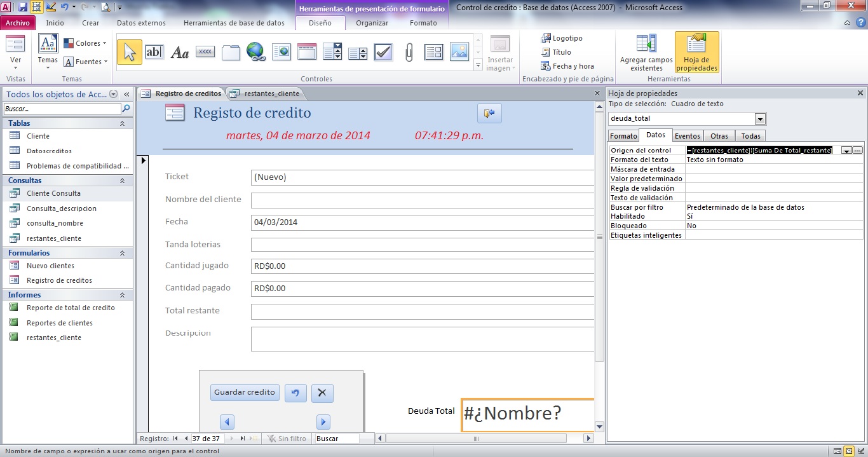Select the List Box control
Viewport: 868px width, 457px height.
358,52
